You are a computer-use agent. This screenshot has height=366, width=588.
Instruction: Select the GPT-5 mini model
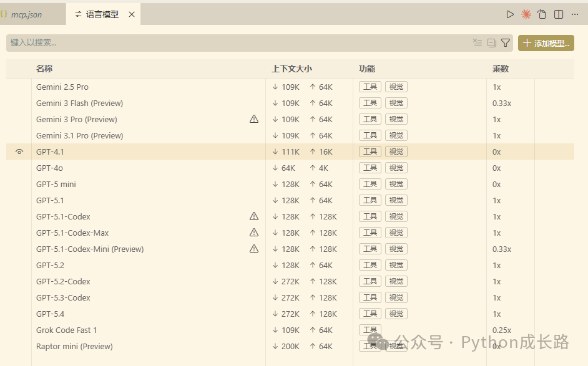tap(56, 185)
